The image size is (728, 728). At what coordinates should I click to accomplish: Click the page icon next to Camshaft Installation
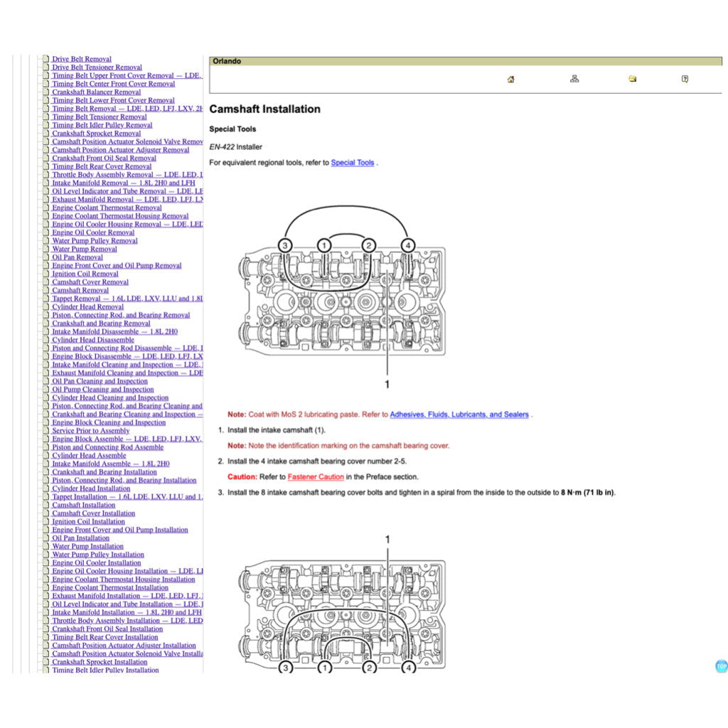pyautogui.click(x=45, y=505)
